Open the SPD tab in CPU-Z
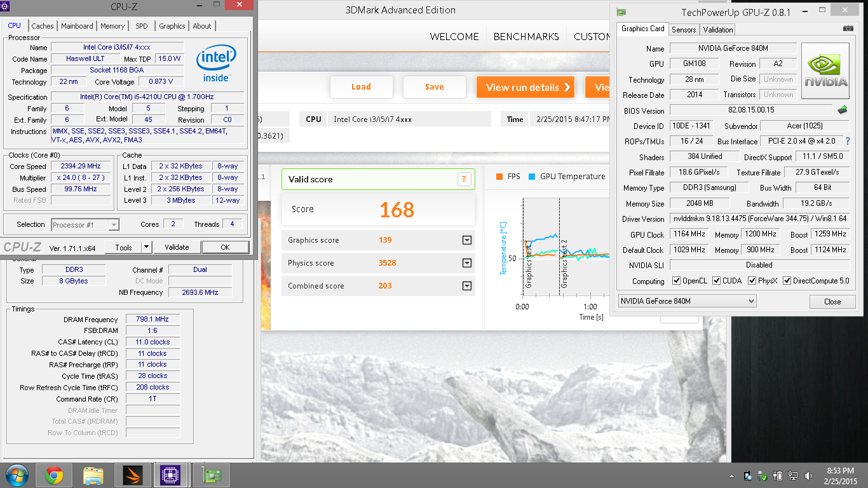Image resolution: width=868 pixels, height=488 pixels. click(x=142, y=26)
